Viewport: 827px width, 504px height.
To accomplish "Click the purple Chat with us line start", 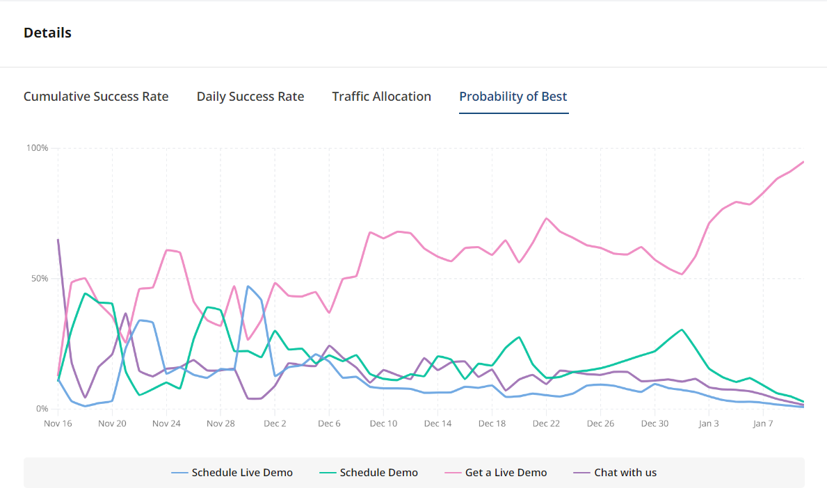I will tap(58, 239).
